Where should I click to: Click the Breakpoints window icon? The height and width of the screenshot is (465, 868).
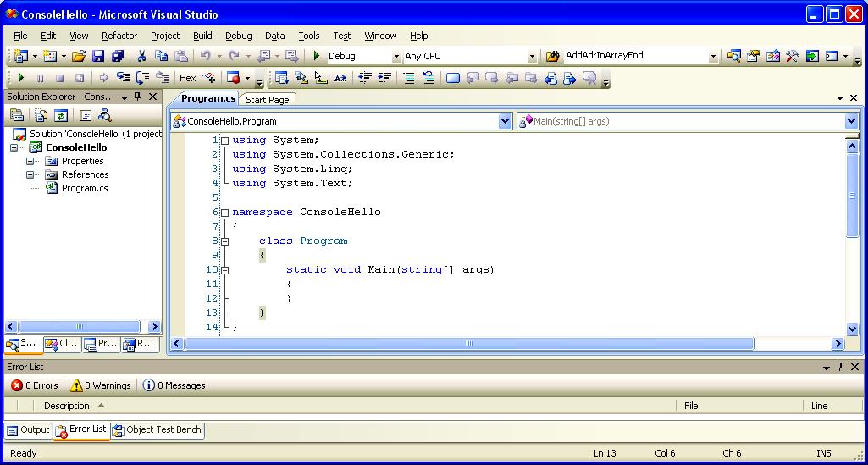[234, 78]
